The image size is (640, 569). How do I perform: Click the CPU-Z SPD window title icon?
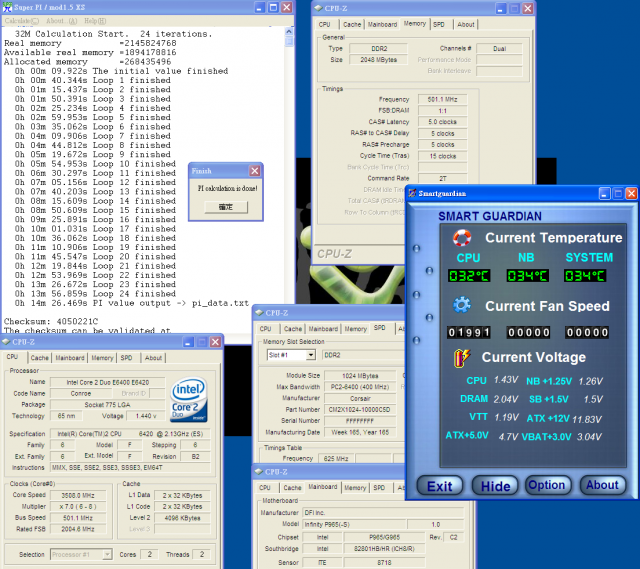pos(259,313)
